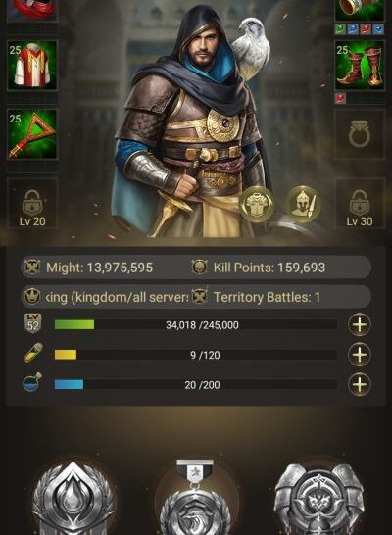Viewport: 392px width, 535px height.
Task: Open the locked Lv 30 slot
Action: (x=360, y=203)
